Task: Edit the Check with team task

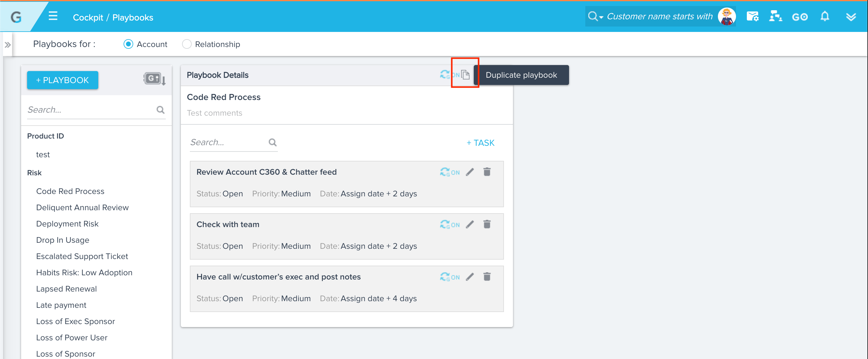Action: coord(470,224)
